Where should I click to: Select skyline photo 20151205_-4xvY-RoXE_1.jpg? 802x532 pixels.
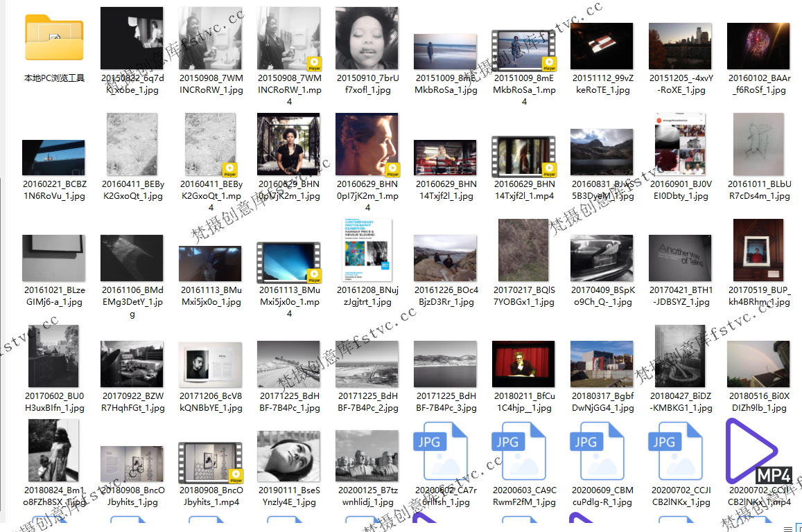pos(680,46)
